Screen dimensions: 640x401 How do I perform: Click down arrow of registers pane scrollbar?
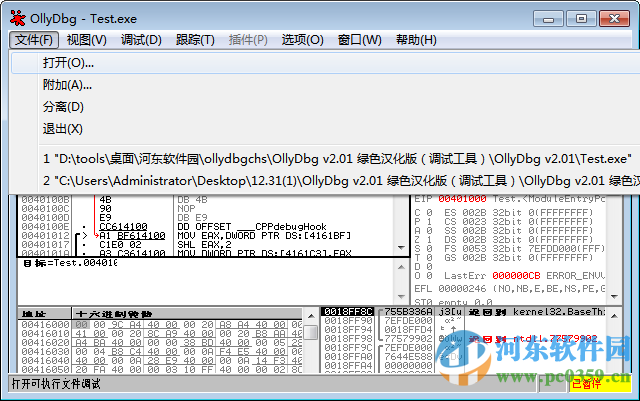615,297
